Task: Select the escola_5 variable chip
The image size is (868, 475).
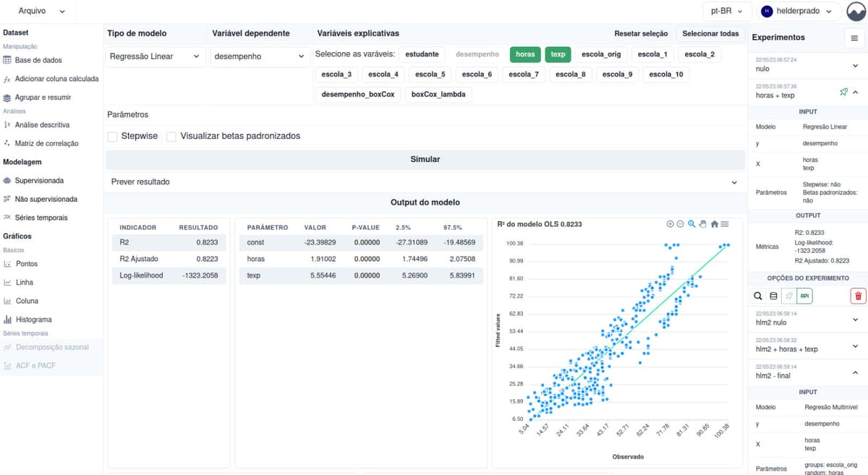Action: [430, 74]
